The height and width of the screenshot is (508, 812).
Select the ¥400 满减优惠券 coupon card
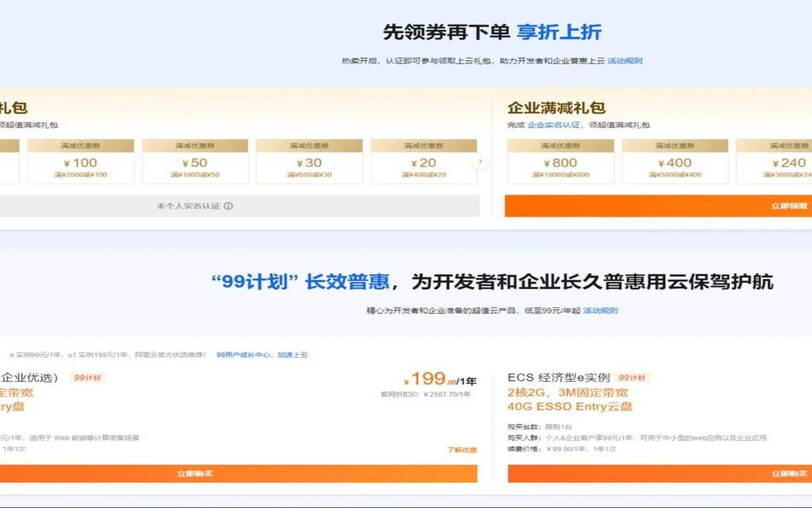point(676,162)
